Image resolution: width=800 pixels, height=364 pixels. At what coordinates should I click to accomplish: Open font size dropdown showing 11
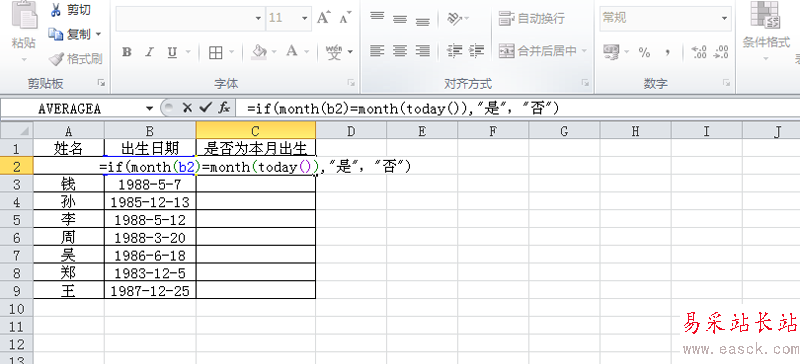click(304, 18)
